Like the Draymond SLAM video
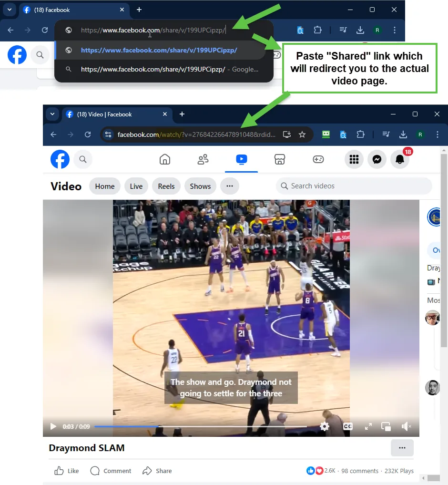The image size is (448, 485). 66,471
